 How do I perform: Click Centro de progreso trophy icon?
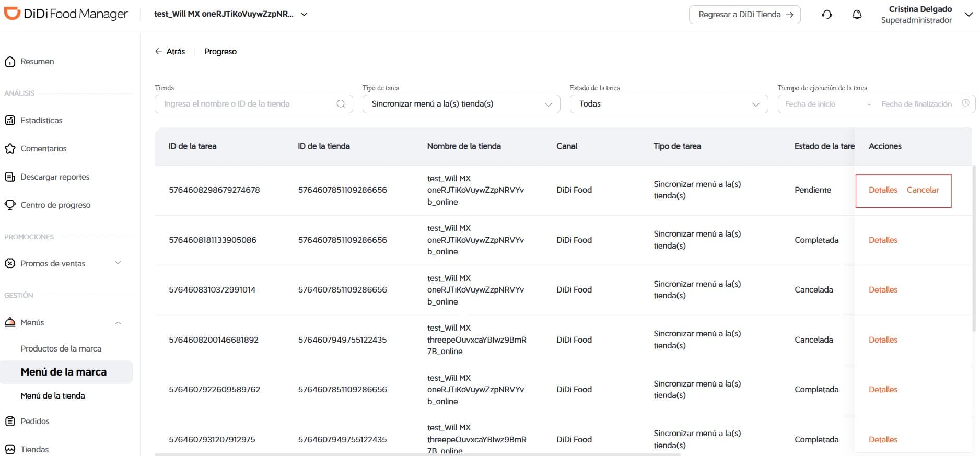point(10,205)
